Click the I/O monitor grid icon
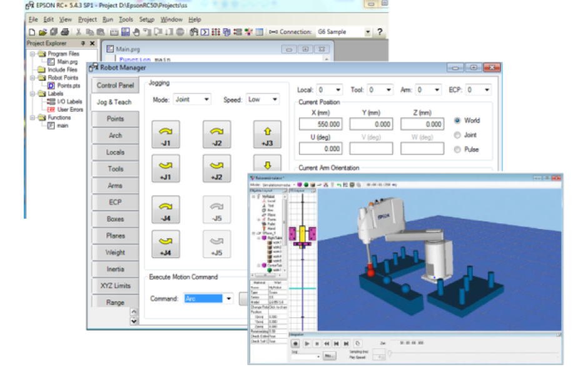This screenshot has width=588, height=367. 216,33
